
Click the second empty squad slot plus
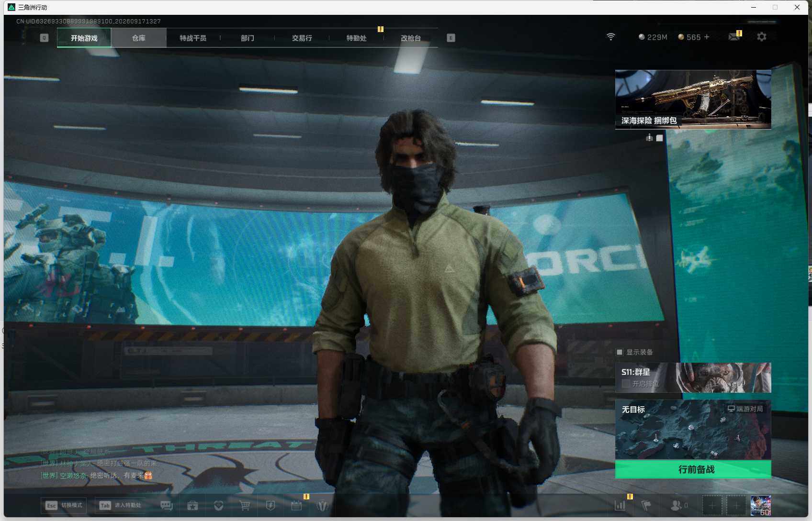click(x=736, y=505)
